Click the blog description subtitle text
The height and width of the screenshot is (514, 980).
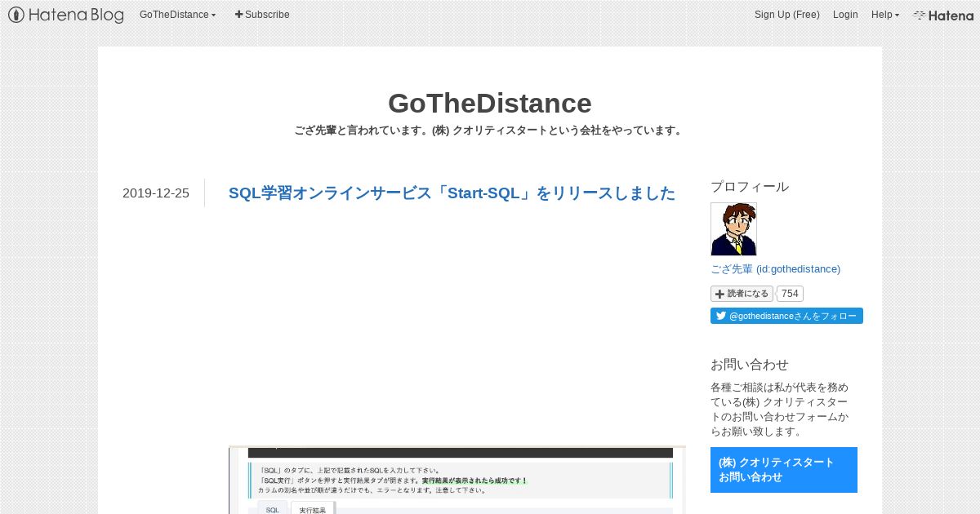[x=490, y=131]
